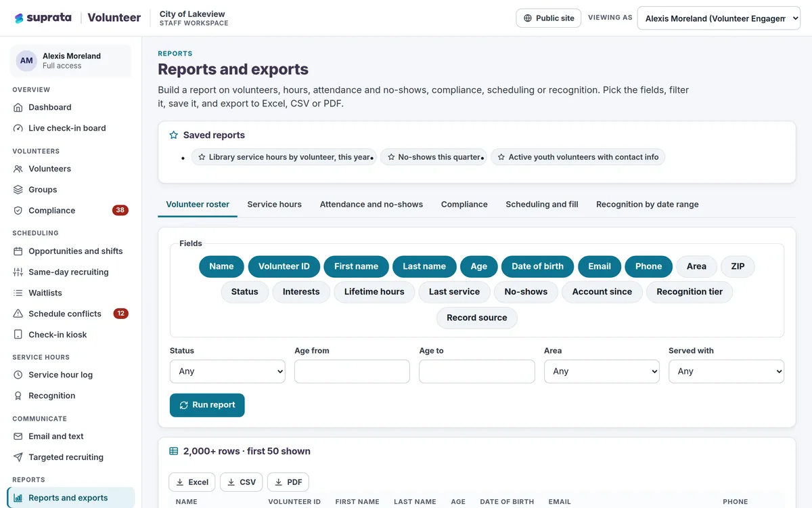
Task: Click the Compliance shield icon
Action: [x=18, y=211]
